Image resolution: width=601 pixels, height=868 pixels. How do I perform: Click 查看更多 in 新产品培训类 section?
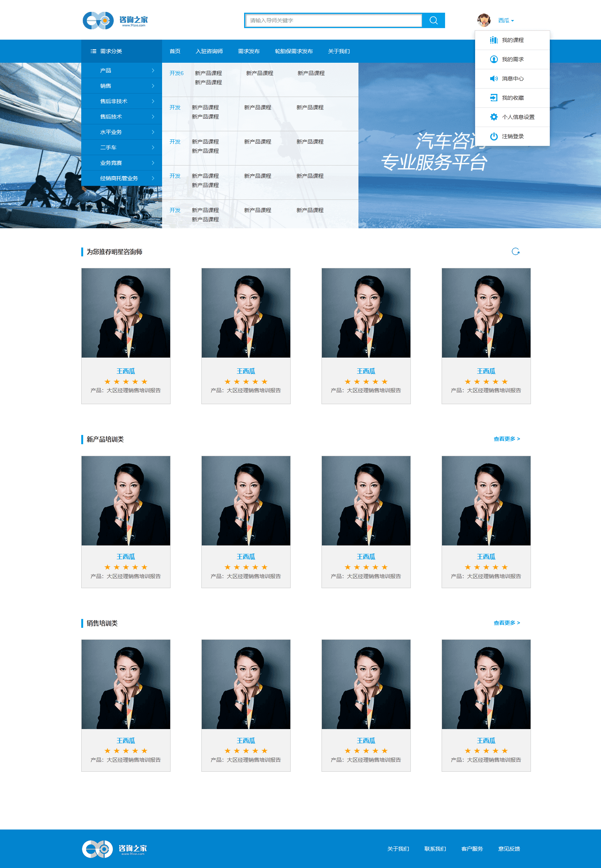coord(507,439)
